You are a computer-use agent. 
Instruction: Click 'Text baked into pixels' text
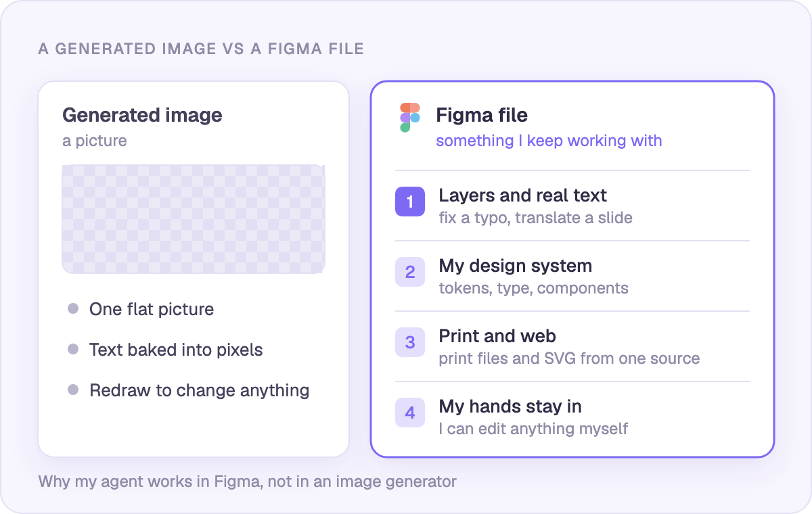pyautogui.click(x=176, y=350)
